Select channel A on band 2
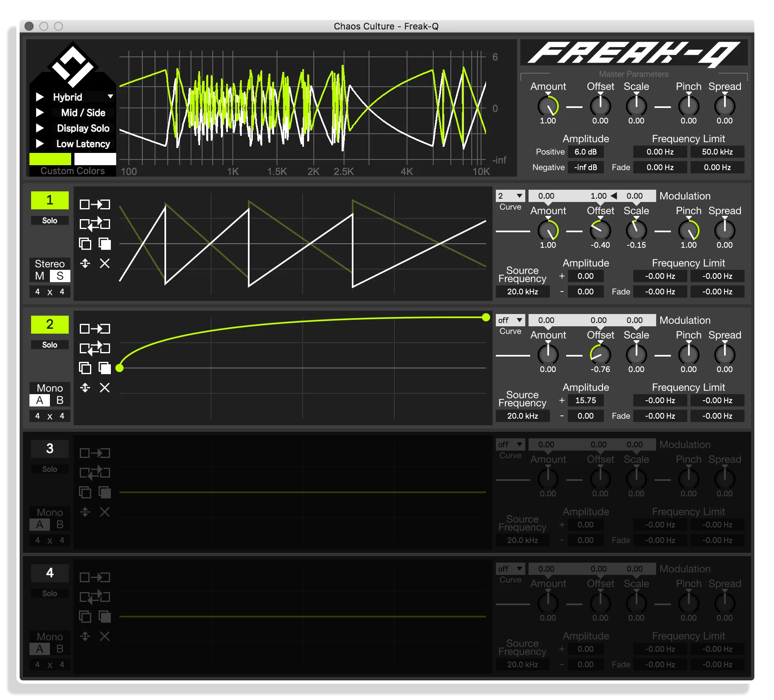Screen dimensions: 774x700 (40, 400)
